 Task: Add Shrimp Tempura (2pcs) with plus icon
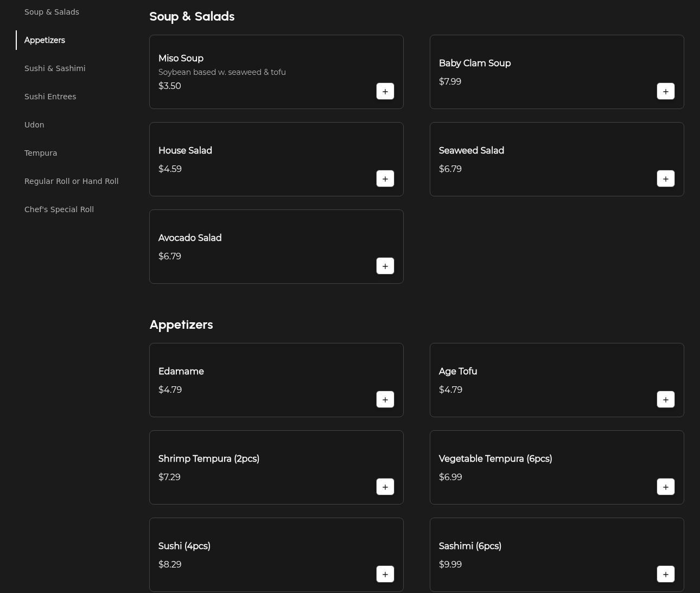(x=385, y=487)
